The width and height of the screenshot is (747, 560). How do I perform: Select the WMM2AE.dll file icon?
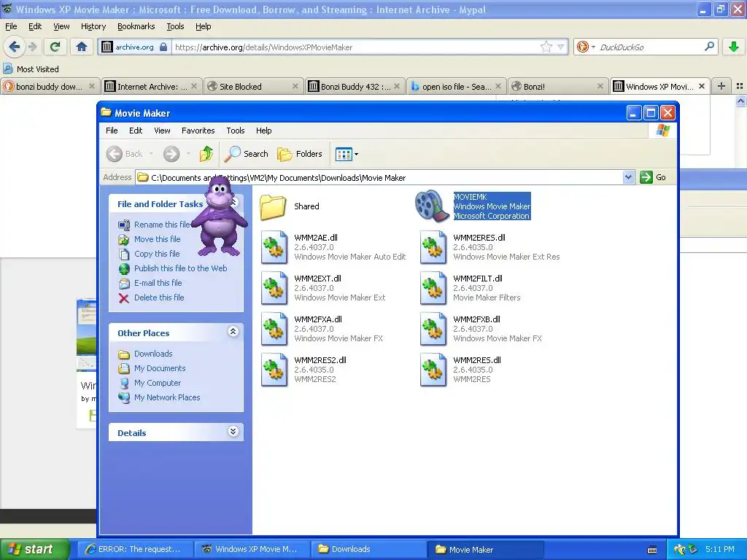(274, 247)
